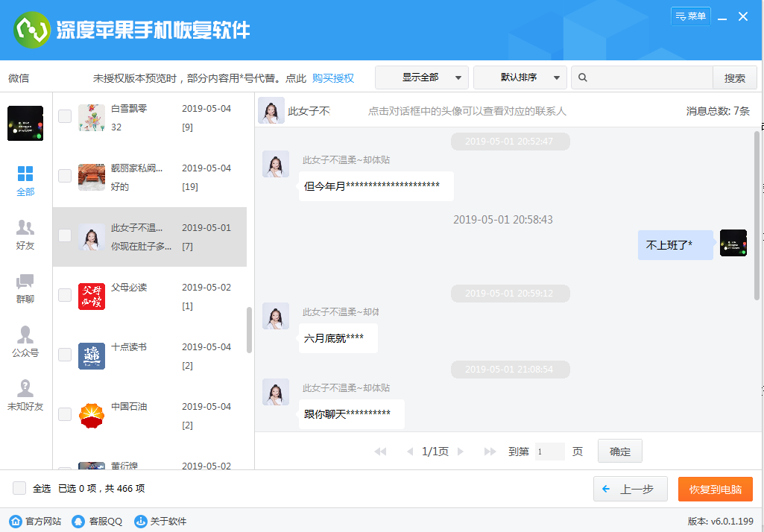Open the 十点读书 conversation row
Screen dimensions: 764x532
(x=150, y=356)
